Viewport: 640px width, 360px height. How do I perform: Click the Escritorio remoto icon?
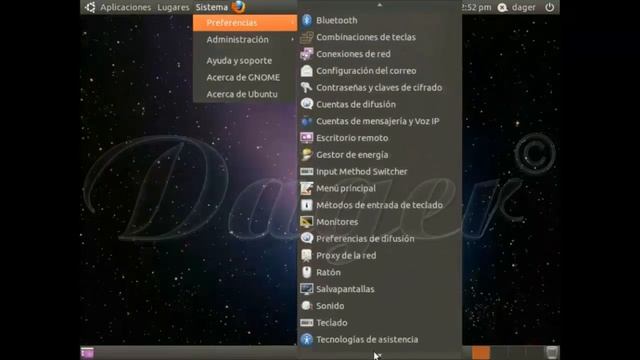pyautogui.click(x=307, y=138)
